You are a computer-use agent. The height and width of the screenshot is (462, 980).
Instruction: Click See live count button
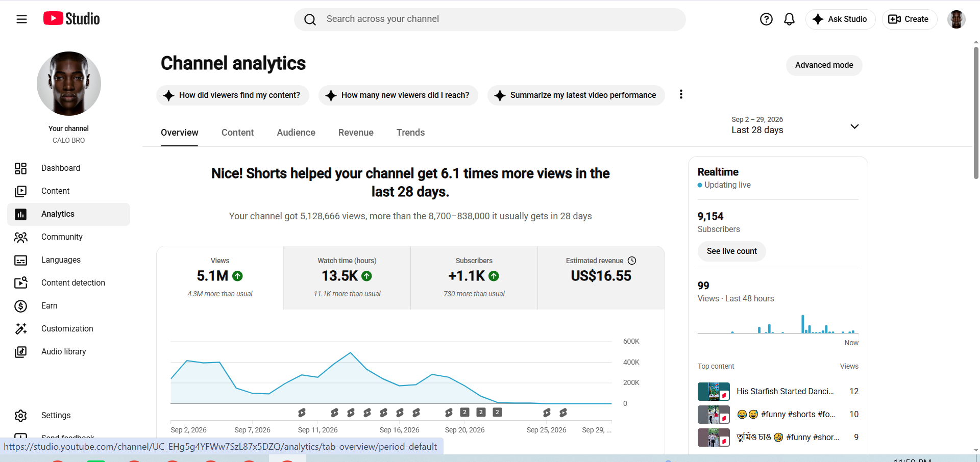731,251
